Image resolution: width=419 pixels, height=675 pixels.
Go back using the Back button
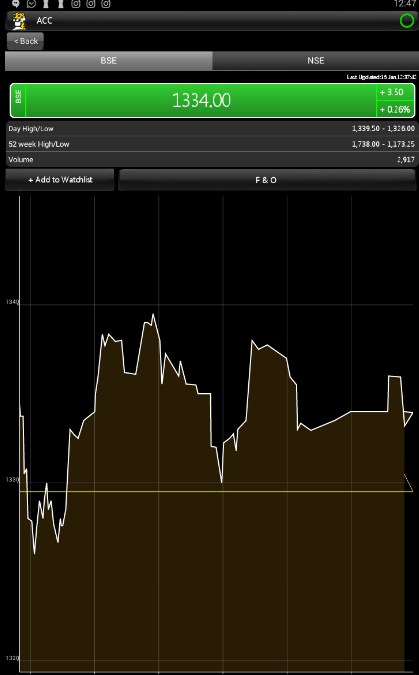(25, 41)
